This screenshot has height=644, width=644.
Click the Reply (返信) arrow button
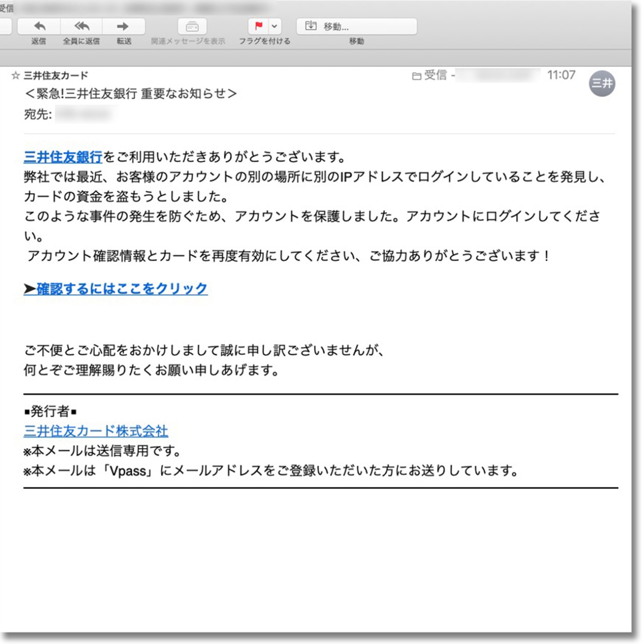[39, 26]
